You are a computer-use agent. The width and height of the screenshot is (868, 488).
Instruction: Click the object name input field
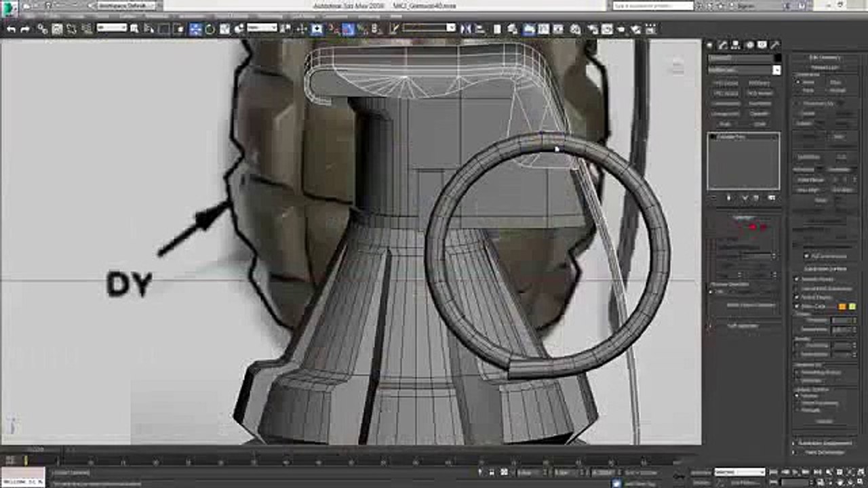click(740, 58)
